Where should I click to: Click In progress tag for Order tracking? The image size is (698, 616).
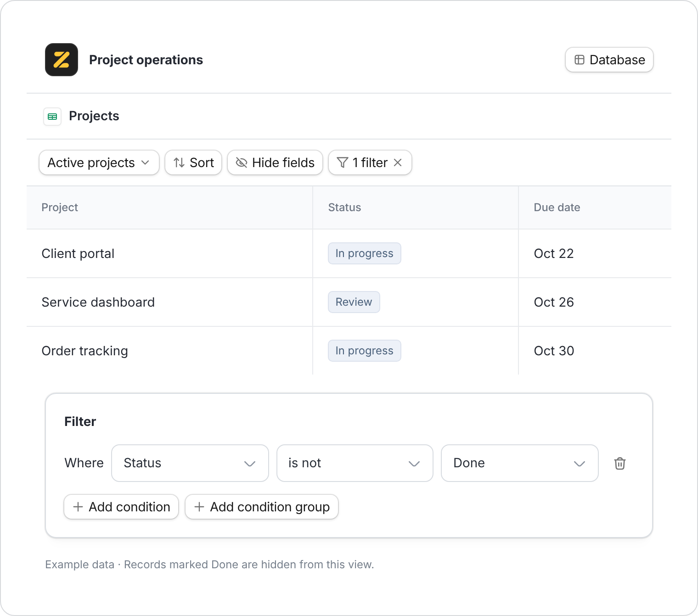coord(365,351)
